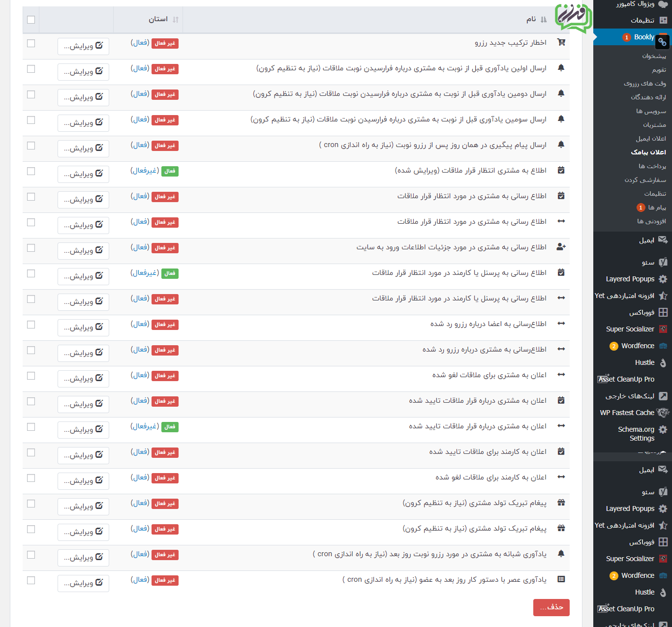
Task: Open the افزودنی ها submenu item
Action: pyautogui.click(x=651, y=221)
